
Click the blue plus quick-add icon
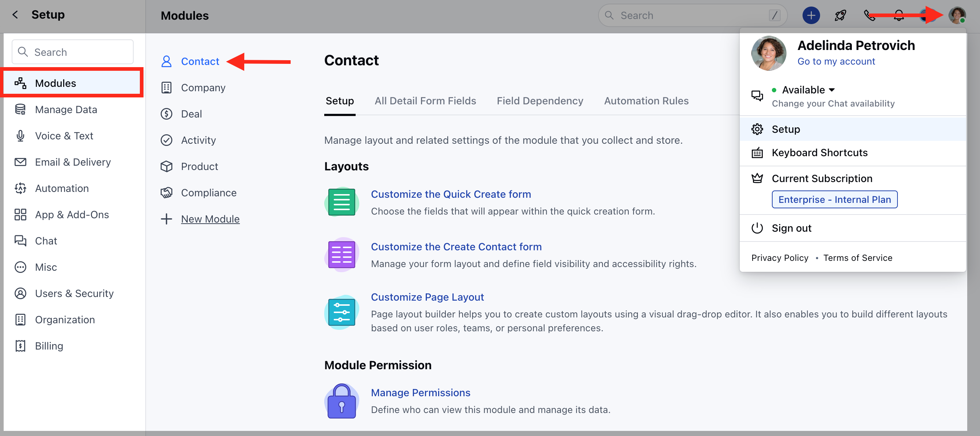811,16
